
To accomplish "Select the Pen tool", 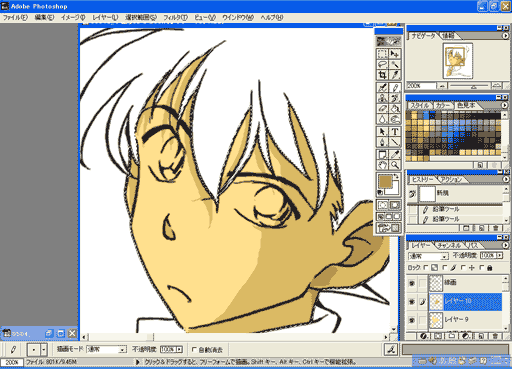I will pos(382,142).
